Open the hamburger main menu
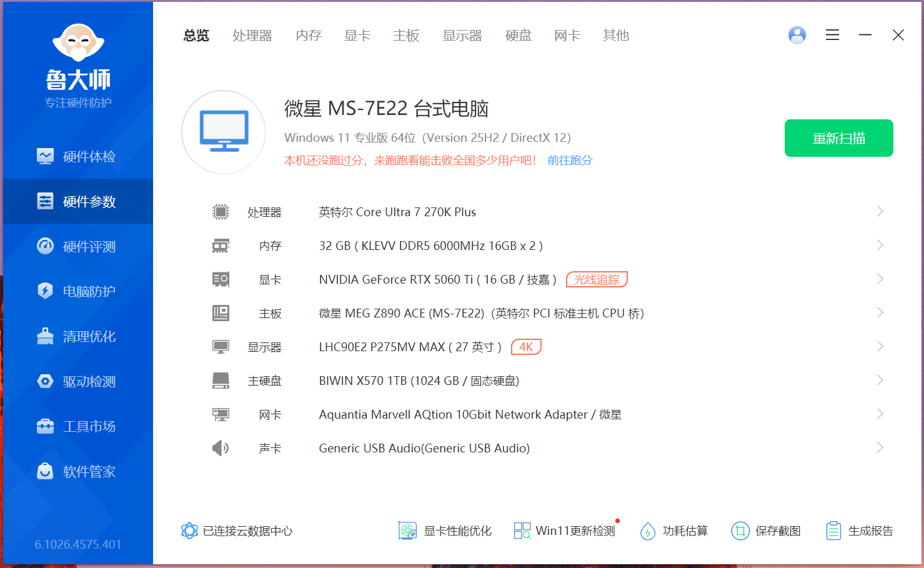Screen dimensions: 924x568 [832, 35]
